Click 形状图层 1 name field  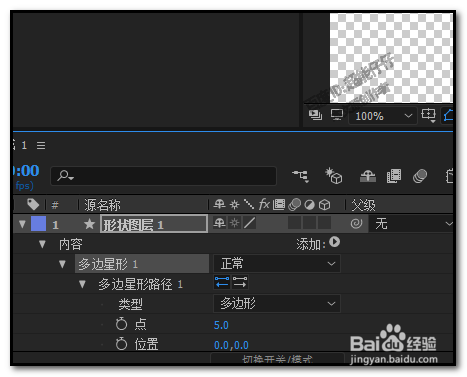pos(154,224)
